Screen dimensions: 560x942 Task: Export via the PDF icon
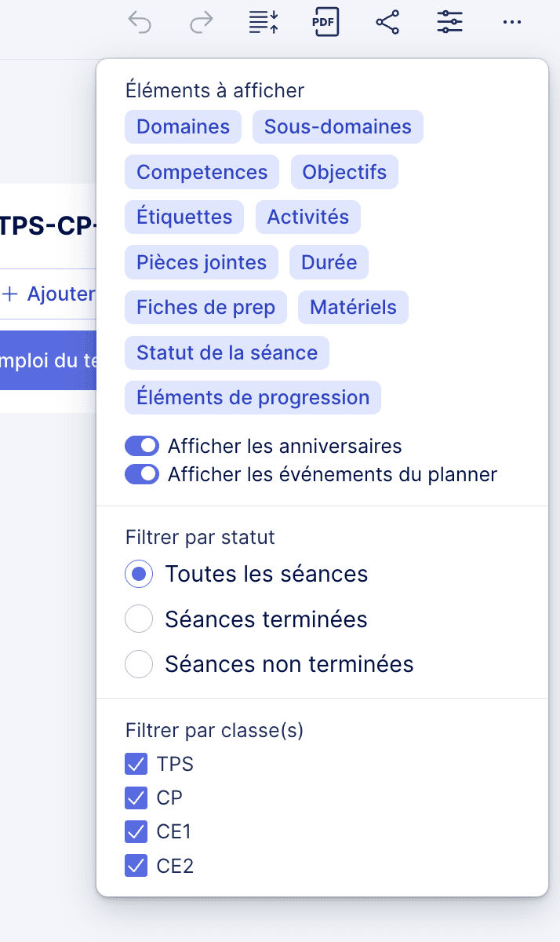pos(325,22)
